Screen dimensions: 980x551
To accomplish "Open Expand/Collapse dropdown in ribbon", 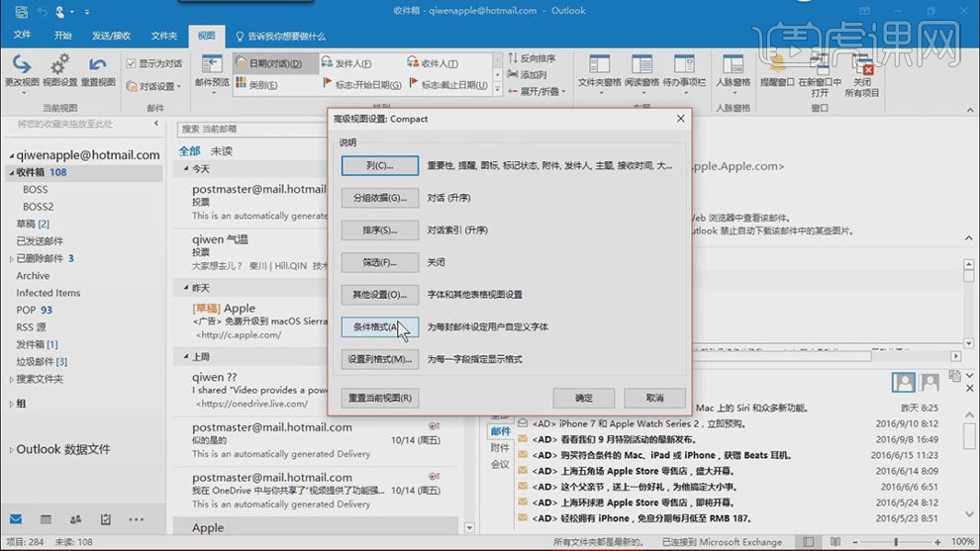I will tap(537, 91).
